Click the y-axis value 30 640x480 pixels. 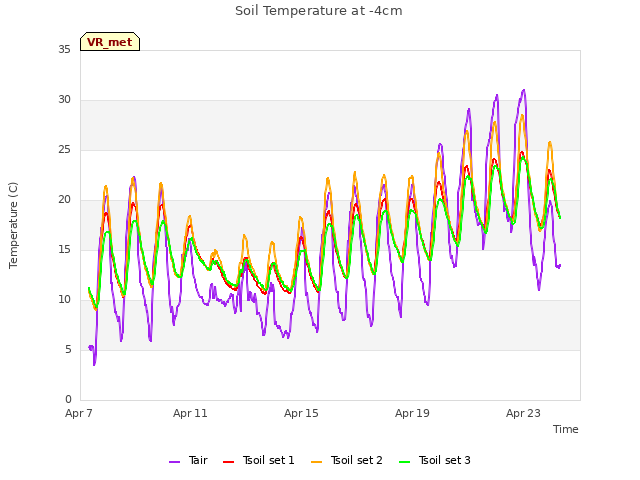click(x=64, y=100)
